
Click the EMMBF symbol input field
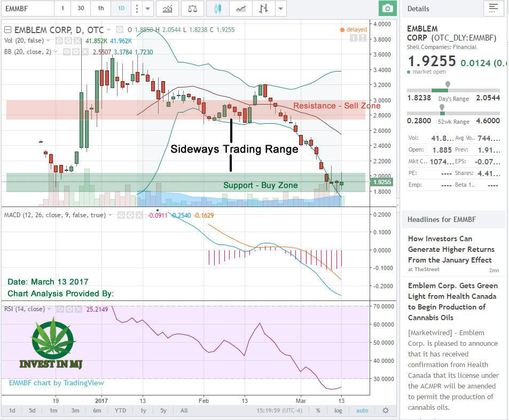click(27, 9)
